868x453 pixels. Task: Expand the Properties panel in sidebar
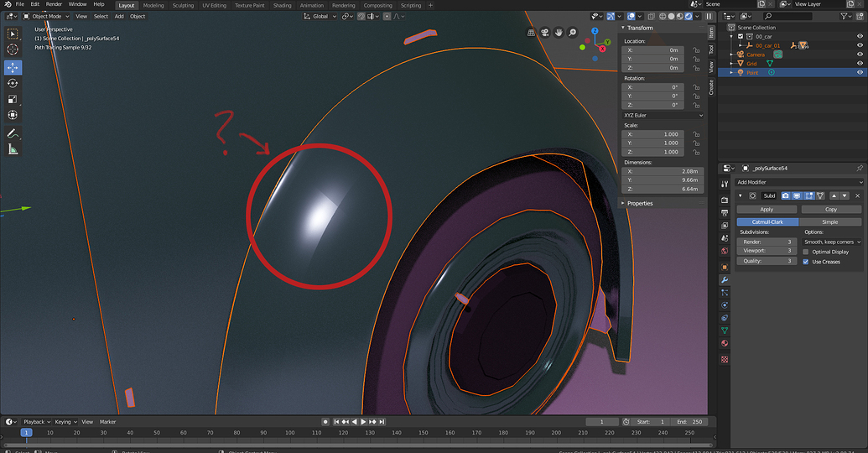pyautogui.click(x=623, y=203)
